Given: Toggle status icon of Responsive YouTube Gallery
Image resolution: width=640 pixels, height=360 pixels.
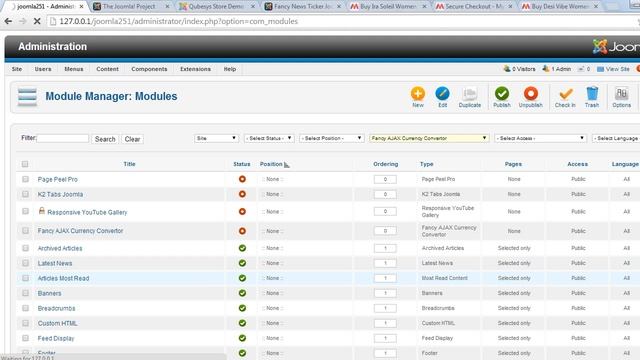Looking at the screenshot, I should tap(242, 211).
